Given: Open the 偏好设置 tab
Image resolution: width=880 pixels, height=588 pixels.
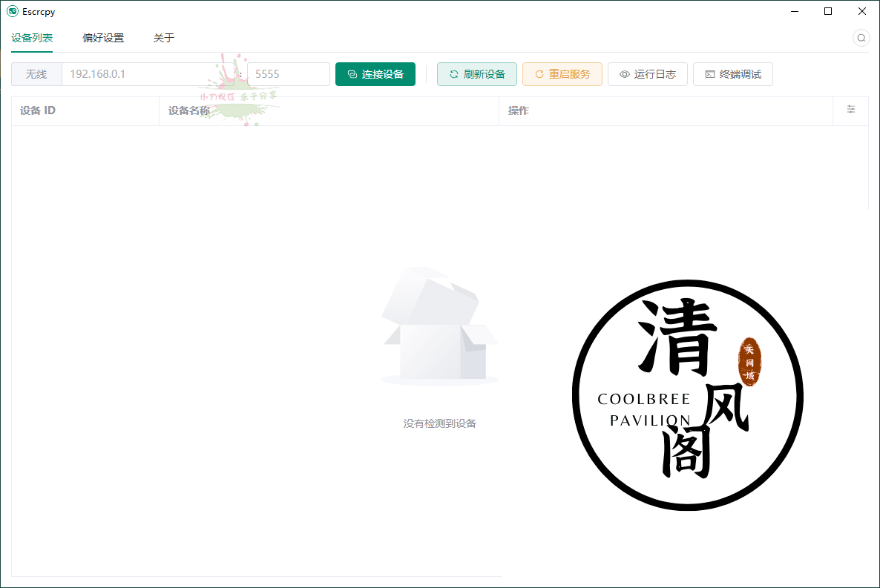Looking at the screenshot, I should (x=103, y=38).
